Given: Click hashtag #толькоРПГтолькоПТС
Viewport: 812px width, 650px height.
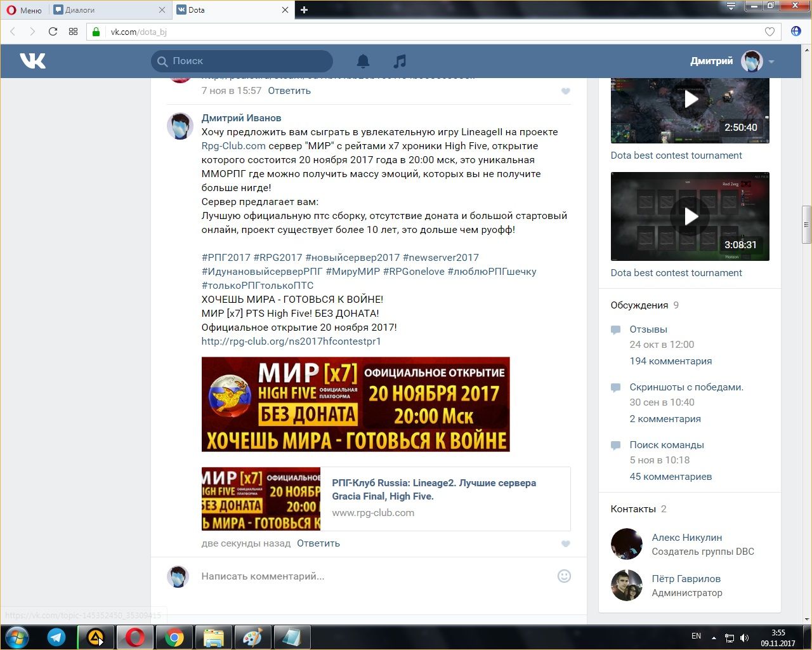Looking at the screenshot, I should click(x=258, y=286).
